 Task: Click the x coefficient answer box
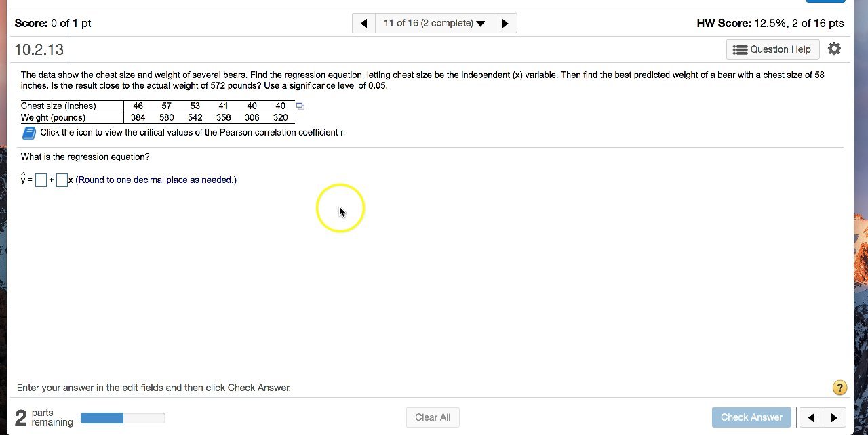click(62, 180)
